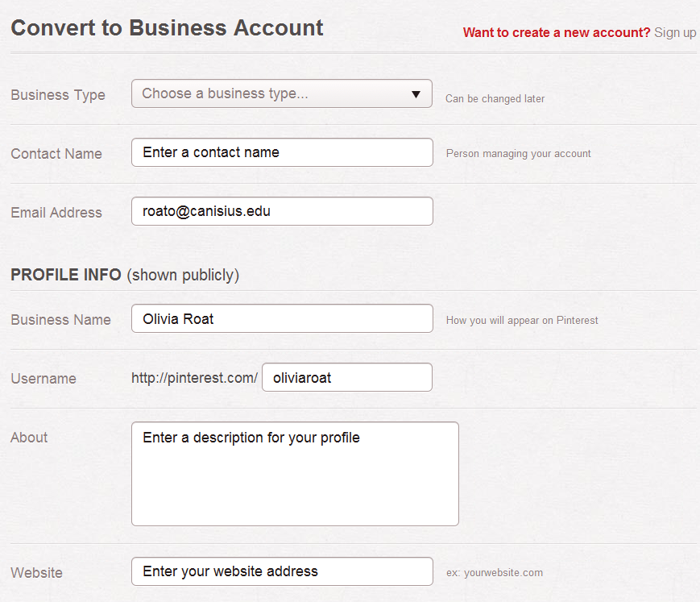The image size is (700, 602).
Task: Click the Email Address label
Action: click(56, 213)
